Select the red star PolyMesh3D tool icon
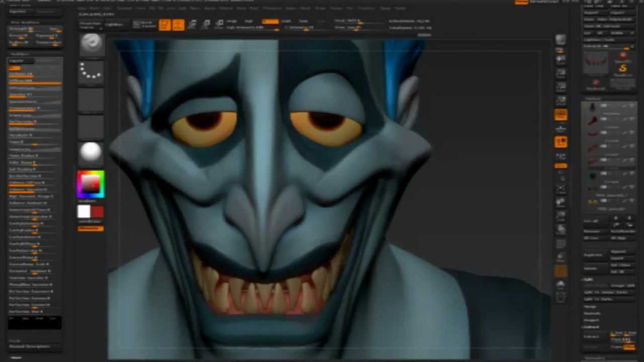 [595, 83]
